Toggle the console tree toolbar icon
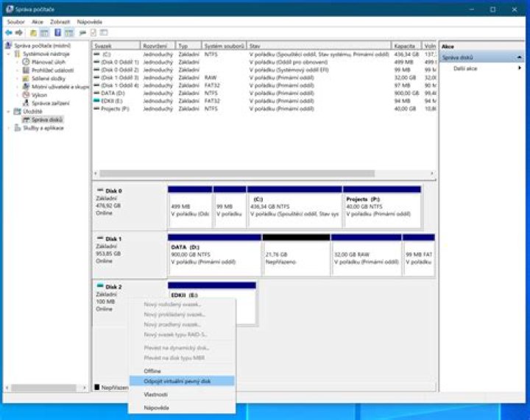Screen dimensions: 530x420 [x=44, y=33]
